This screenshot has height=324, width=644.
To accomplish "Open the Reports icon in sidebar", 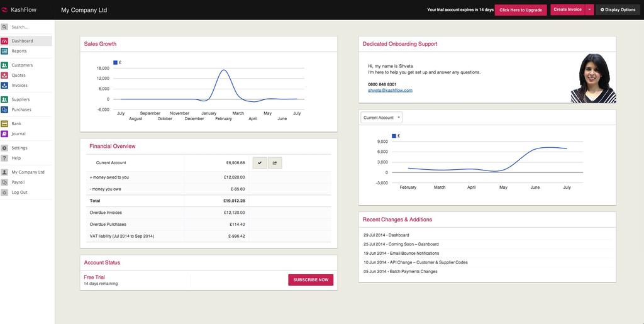I will pos(4,51).
